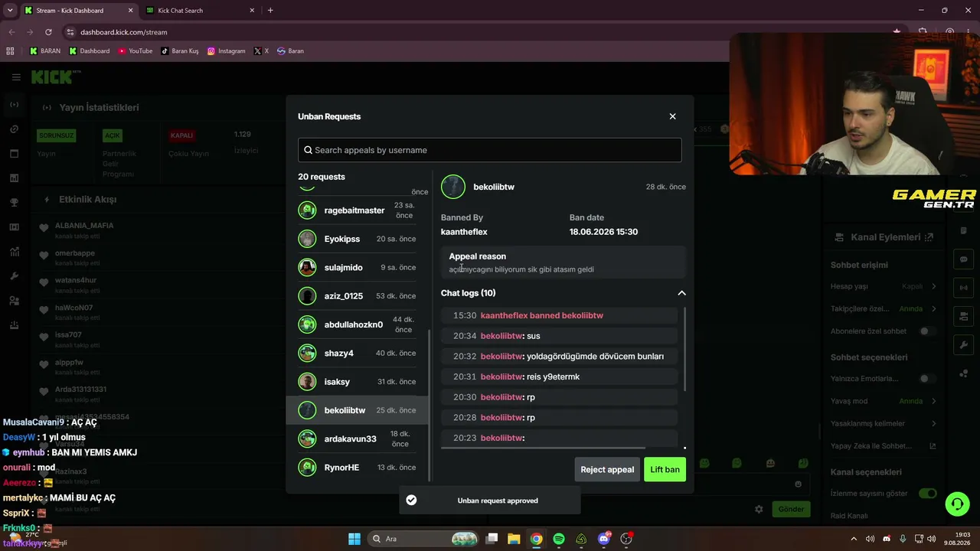Open Discord from the taskbar
Screen dimensions: 980x551
(604, 539)
